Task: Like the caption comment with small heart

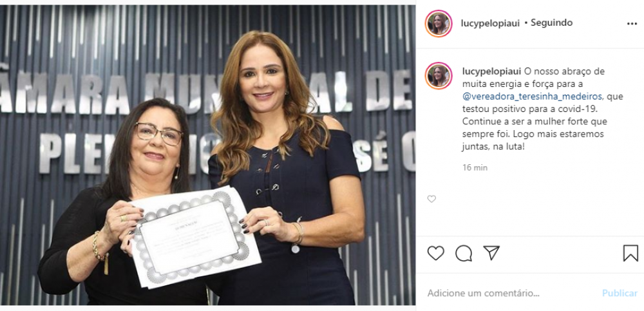Action: [431, 199]
